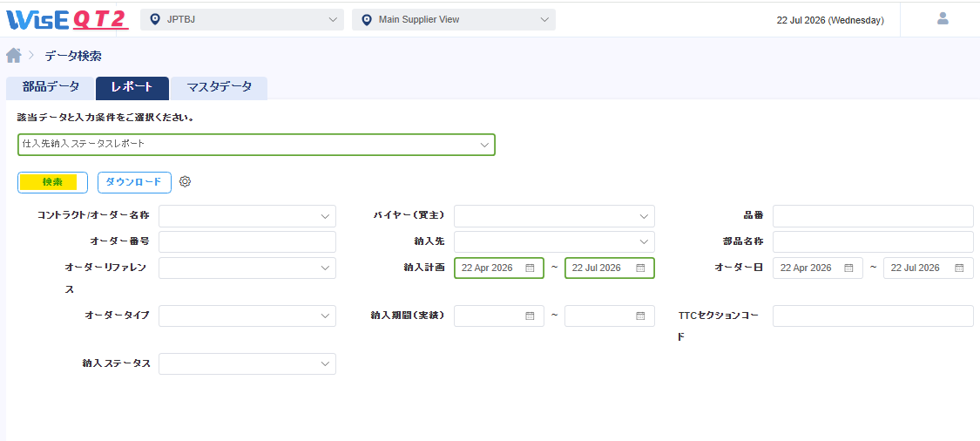The width and height of the screenshot is (980, 441).
Task: Click the empty 納入期間(実績) end date field
Action: pyautogui.click(x=610, y=315)
